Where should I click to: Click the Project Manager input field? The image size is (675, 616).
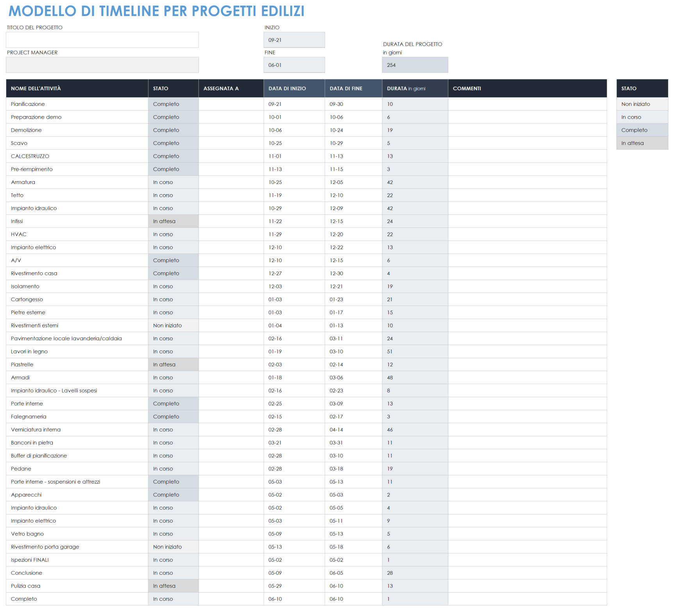pos(102,65)
